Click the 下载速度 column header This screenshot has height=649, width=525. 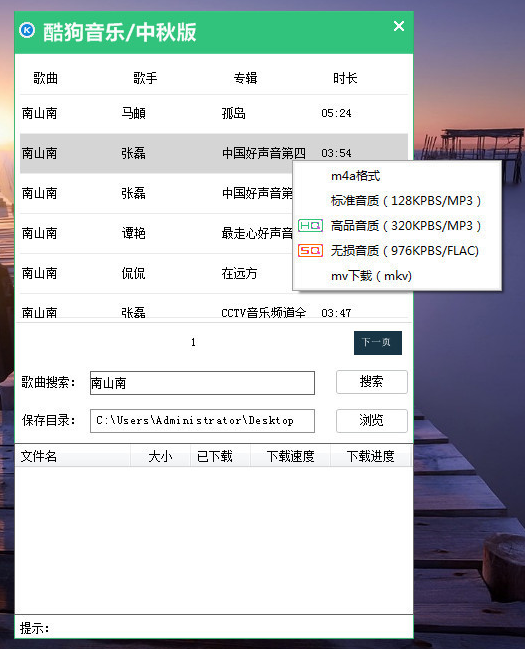pos(290,456)
